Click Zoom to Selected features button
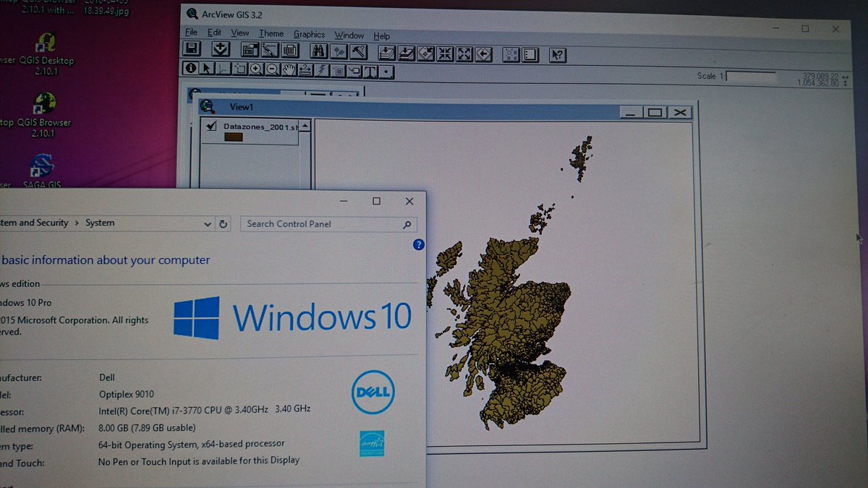868x488 pixels. pos(425,53)
